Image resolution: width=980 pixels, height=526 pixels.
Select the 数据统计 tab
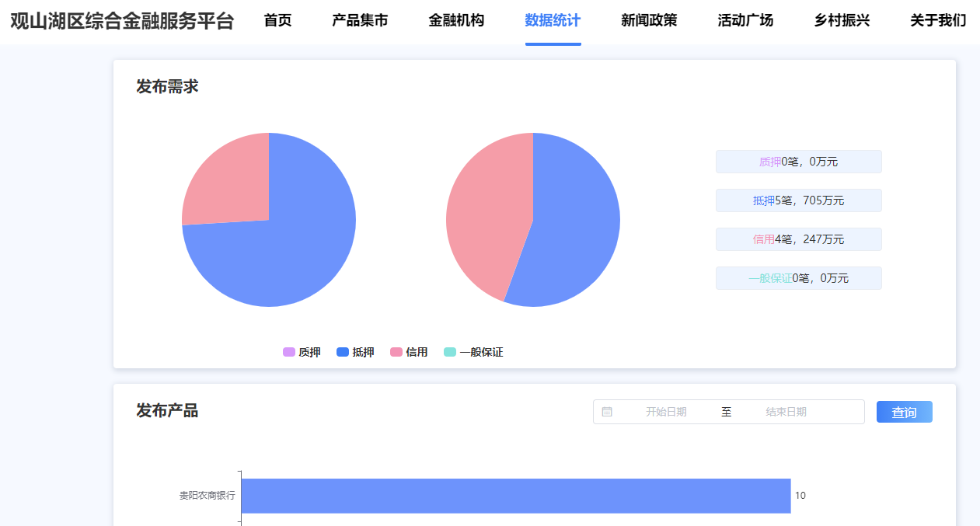click(x=553, y=21)
